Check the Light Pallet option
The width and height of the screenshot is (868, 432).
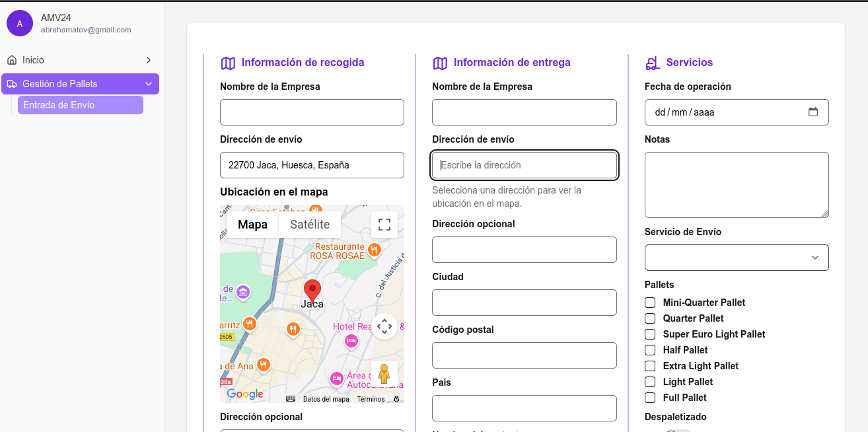pyautogui.click(x=650, y=382)
